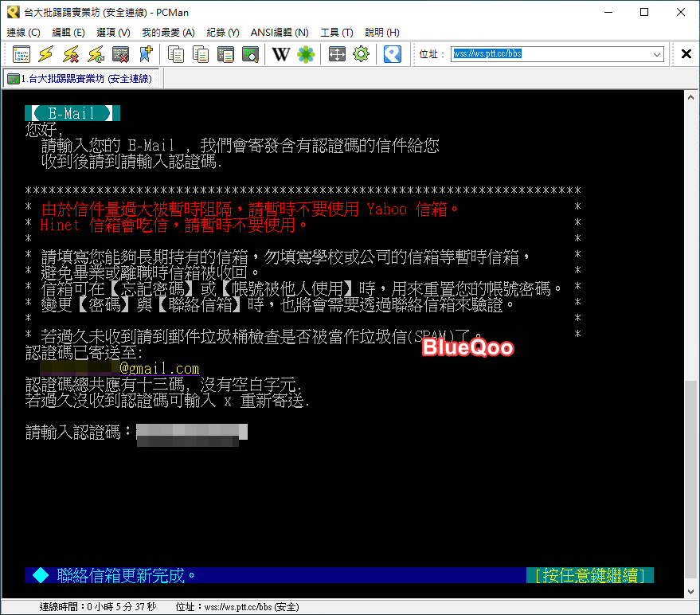Click the vertical scrollbar down arrow
This screenshot has width=700, height=615.
tap(691, 590)
